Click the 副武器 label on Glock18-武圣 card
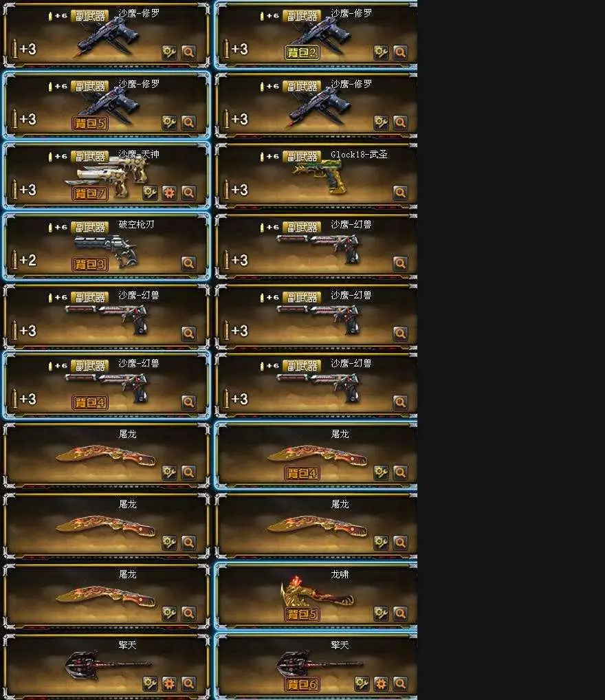The width and height of the screenshot is (605, 700). [302, 157]
